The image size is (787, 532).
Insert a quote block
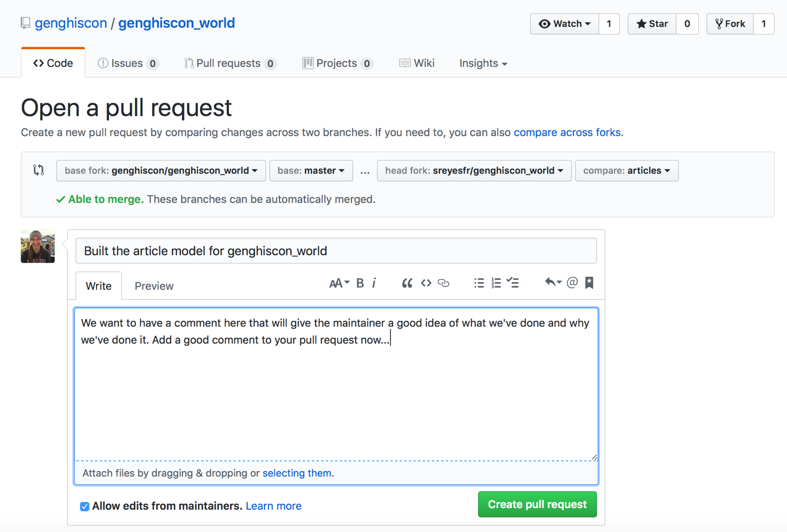click(407, 283)
